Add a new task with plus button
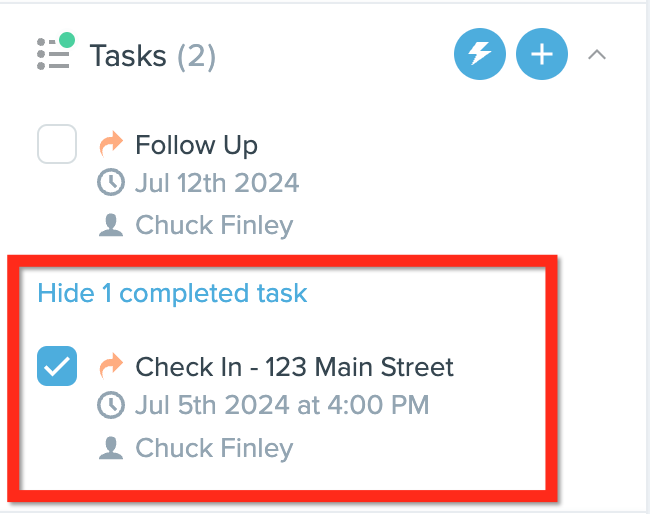This screenshot has height=514, width=650. (541, 54)
